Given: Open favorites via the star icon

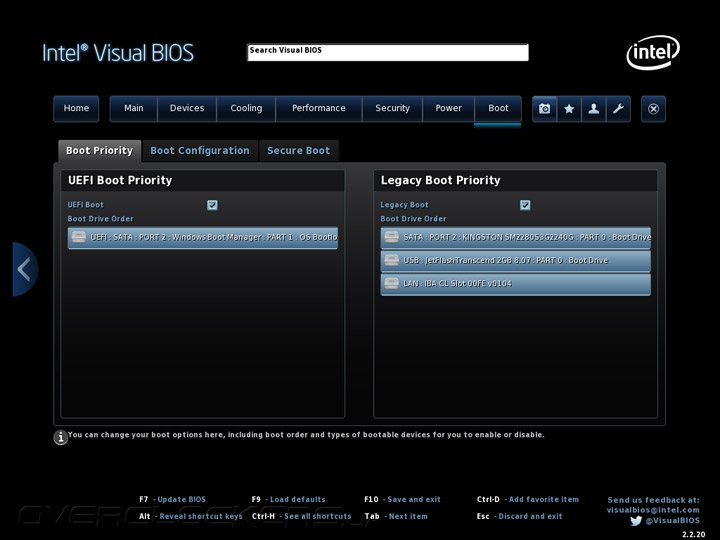Looking at the screenshot, I should pos(569,109).
